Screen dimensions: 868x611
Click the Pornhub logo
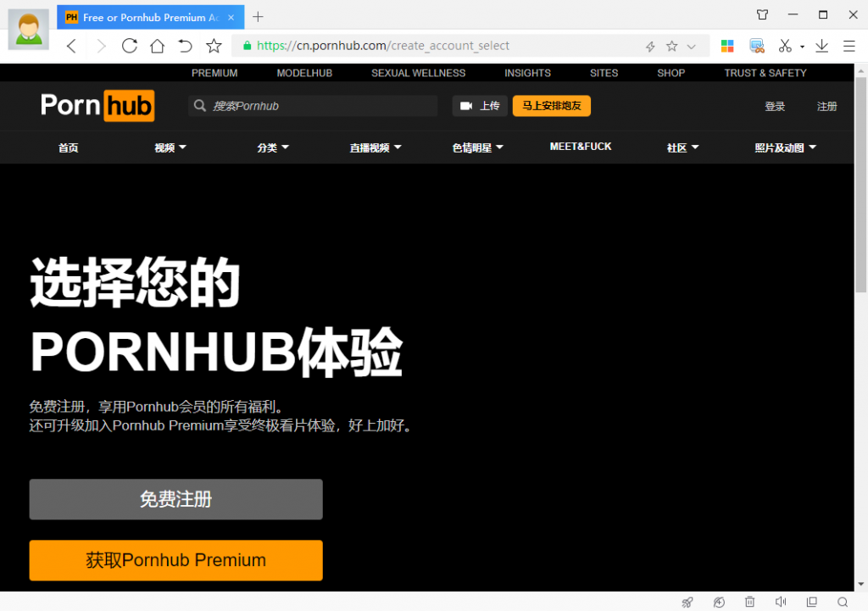coord(97,105)
